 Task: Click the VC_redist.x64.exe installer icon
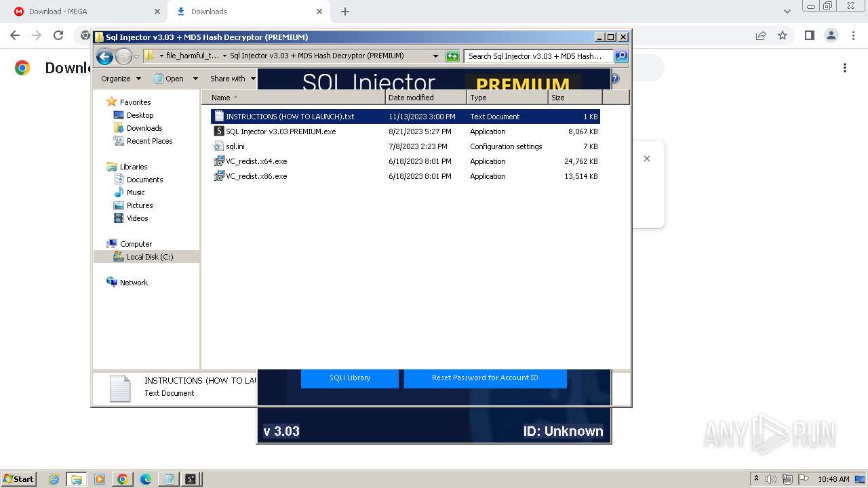point(219,161)
